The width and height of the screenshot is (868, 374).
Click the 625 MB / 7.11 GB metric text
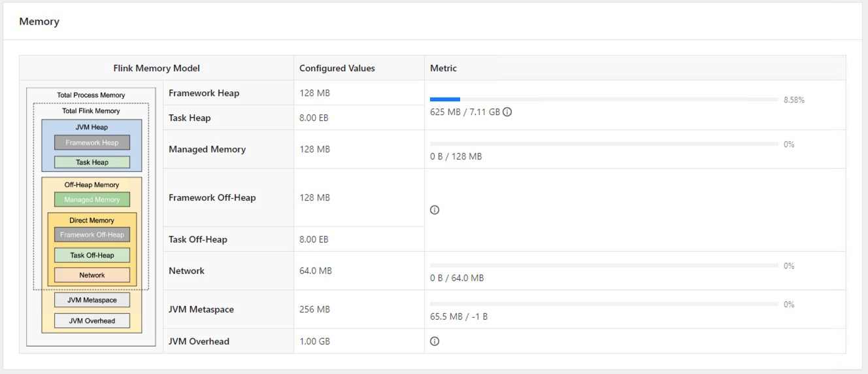[x=465, y=112]
